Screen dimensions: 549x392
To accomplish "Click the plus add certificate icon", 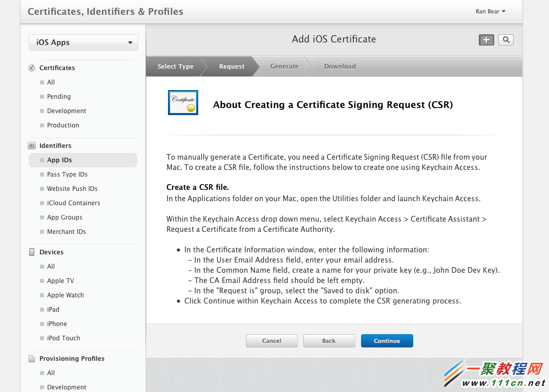I will (x=487, y=40).
